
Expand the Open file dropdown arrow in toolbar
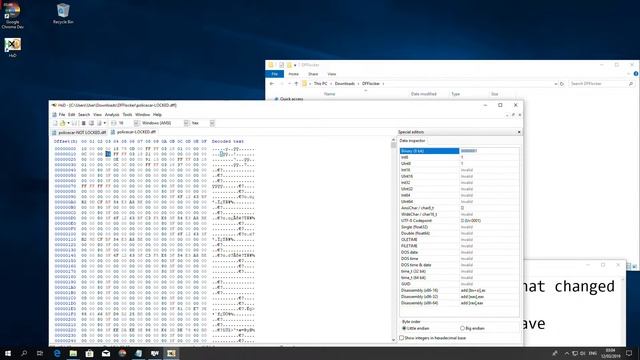pos(68,123)
